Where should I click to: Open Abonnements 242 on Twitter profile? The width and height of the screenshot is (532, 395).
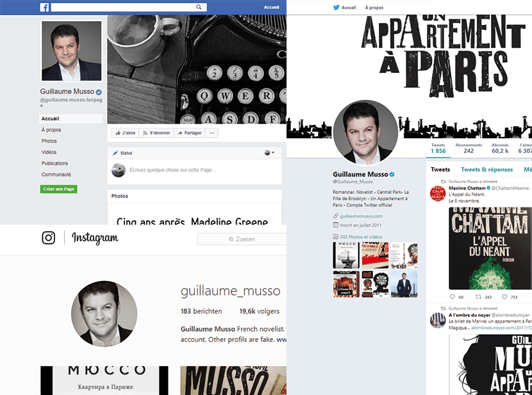(x=469, y=149)
